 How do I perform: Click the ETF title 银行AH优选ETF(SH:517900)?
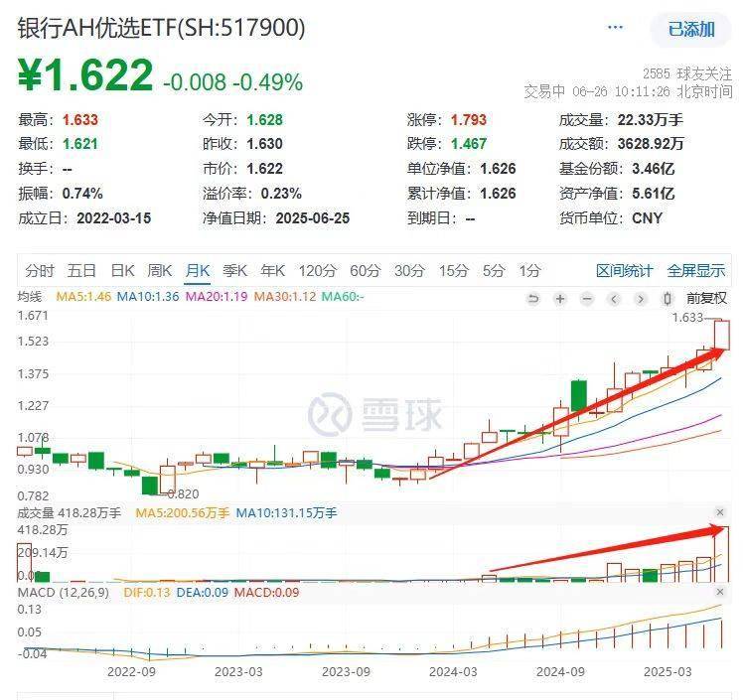point(161,28)
